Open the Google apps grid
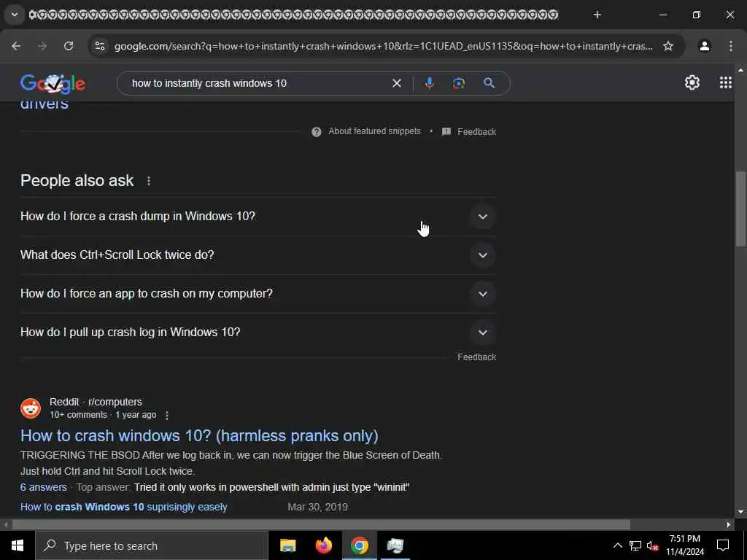747x560 pixels. [726, 83]
